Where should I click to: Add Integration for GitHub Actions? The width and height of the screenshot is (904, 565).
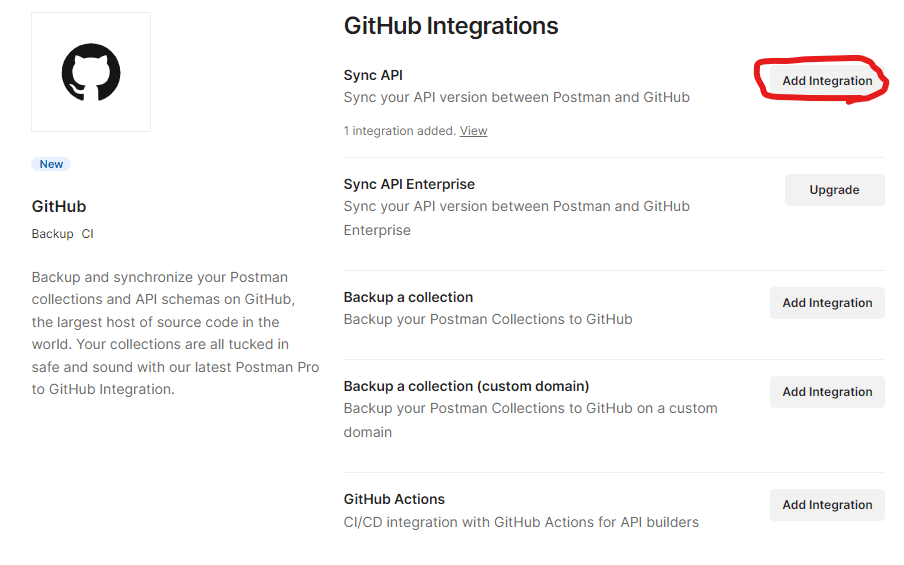pyautogui.click(x=827, y=505)
